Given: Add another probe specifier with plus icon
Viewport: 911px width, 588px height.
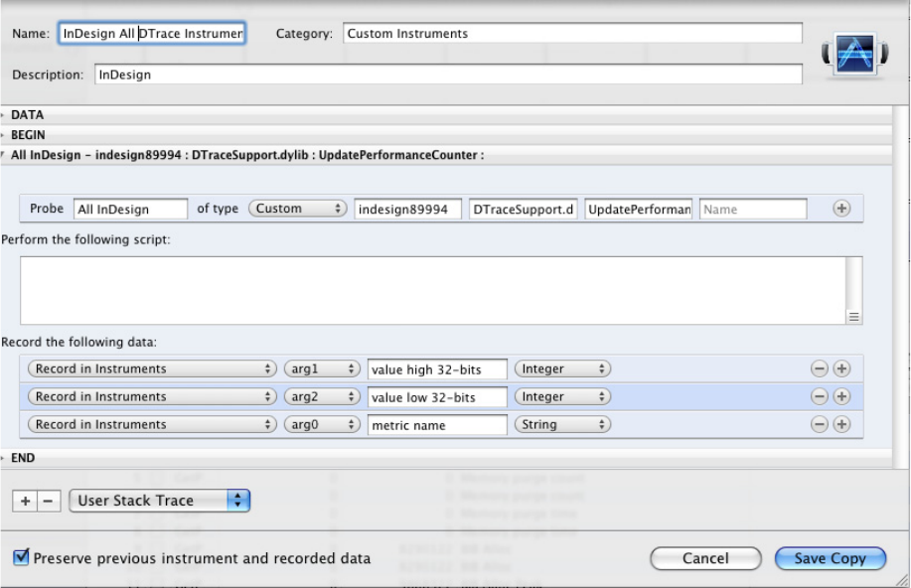Looking at the screenshot, I should [x=841, y=209].
